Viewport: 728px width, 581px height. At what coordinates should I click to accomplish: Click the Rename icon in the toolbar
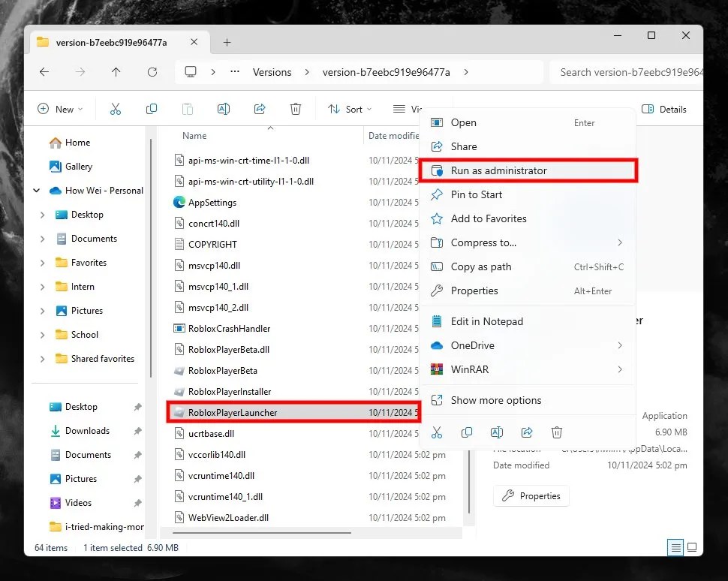pos(224,109)
